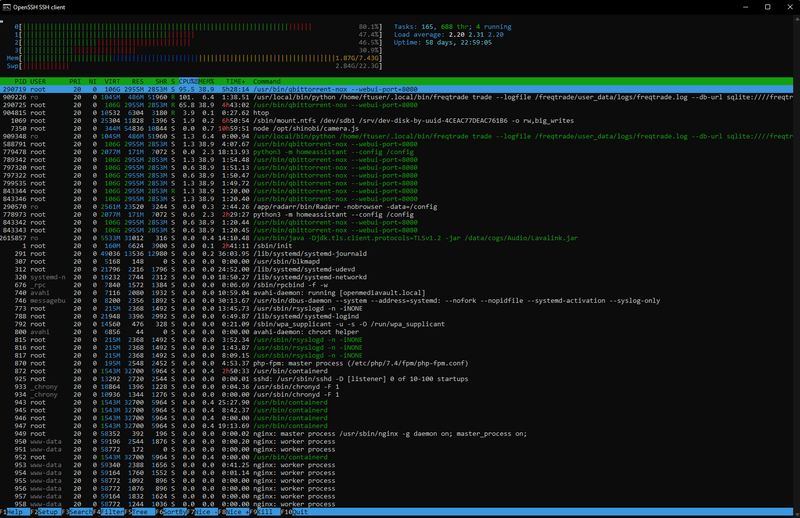Select the systemd-journald process row
Image resolution: width=800 pixels, height=518 pixels.
396,254
